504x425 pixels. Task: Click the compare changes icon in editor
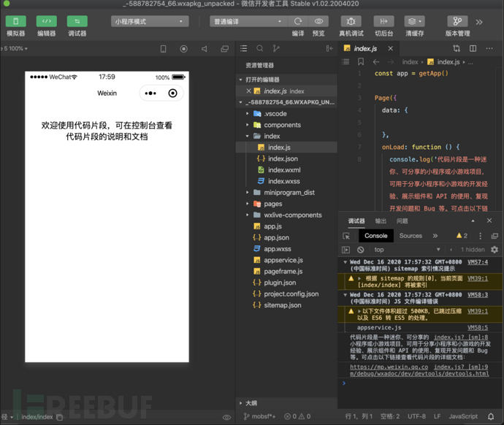(x=457, y=48)
